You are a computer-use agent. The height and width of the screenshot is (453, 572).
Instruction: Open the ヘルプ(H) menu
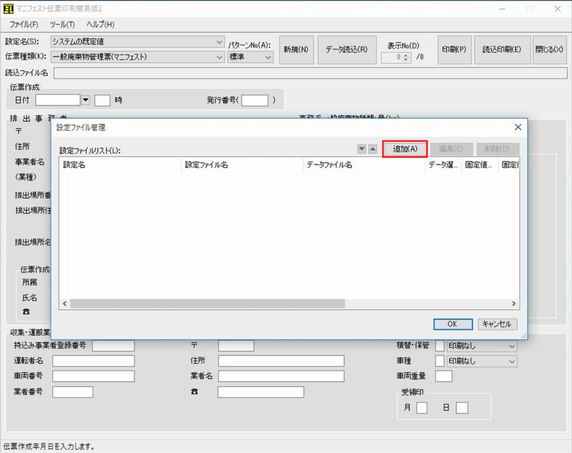point(100,24)
